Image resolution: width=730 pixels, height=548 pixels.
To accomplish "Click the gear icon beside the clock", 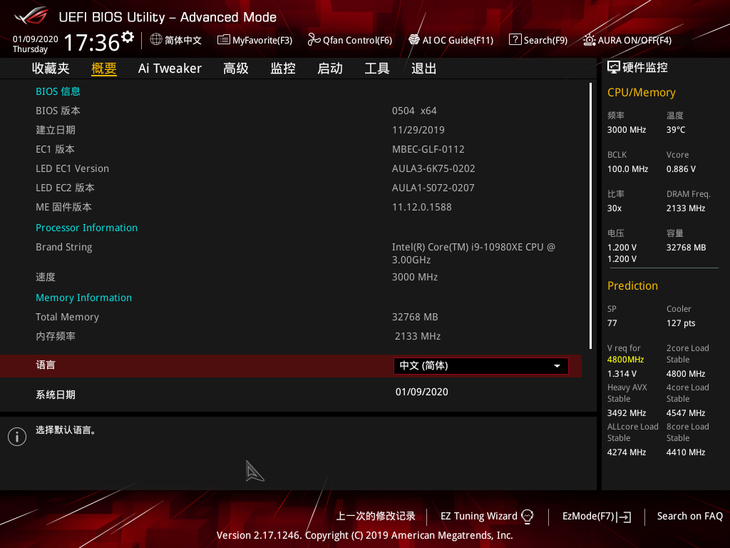I will pyautogui.click(x=127, y=37).
